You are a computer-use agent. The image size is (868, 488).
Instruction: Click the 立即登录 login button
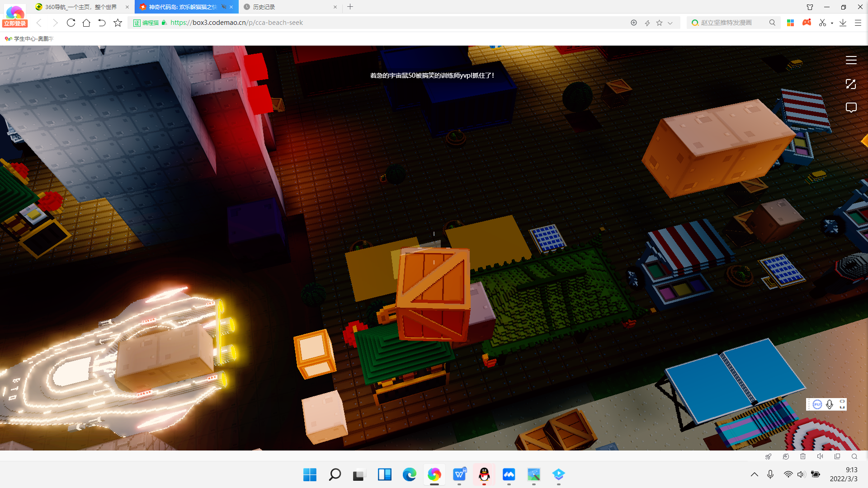tap(15, 23)
